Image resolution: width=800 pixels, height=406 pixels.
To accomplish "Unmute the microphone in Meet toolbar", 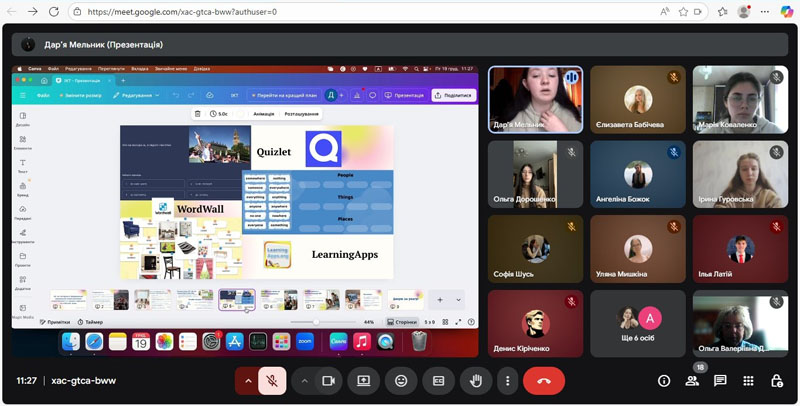I will pos(271,381).
